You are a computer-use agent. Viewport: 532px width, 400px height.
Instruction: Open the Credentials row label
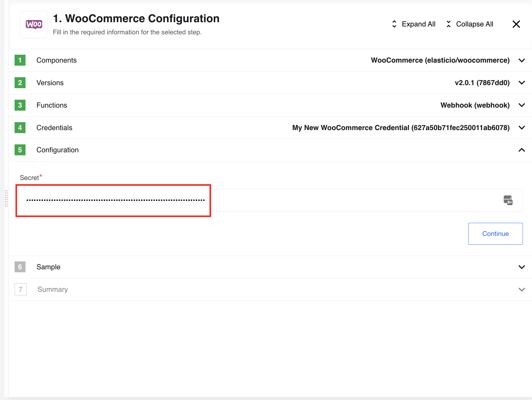click(54, 128)
